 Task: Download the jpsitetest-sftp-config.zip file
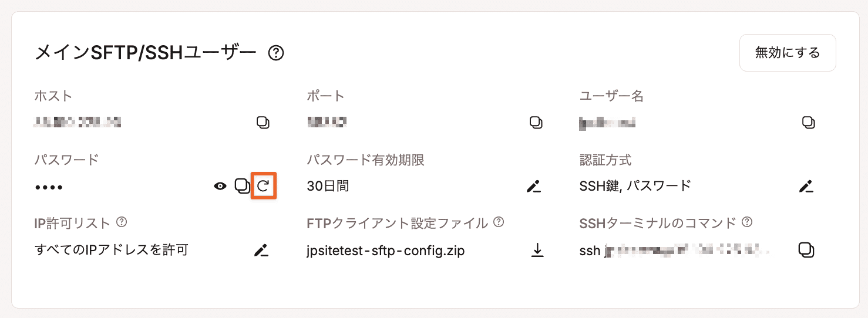537,251
